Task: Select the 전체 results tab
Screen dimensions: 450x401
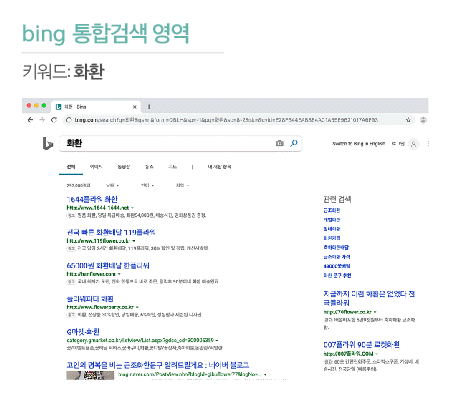Action: [x=71, y=167]
